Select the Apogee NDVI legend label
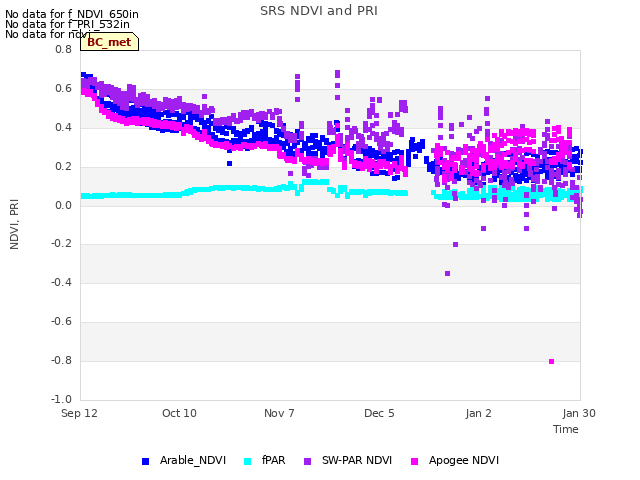This screenshot has width=640, height=480. pos(464,460)
